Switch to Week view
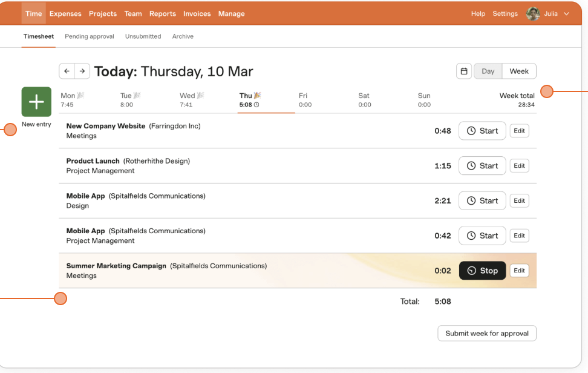This screenshot has height=373, width=588. tap(519, 71)
